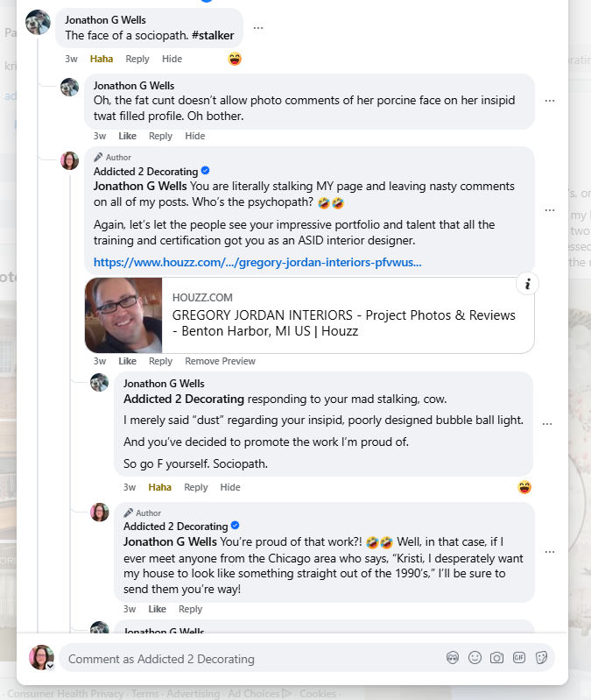Image resolution: width=591 pixels, height=700 pixels.
Task: Switch commenting profile via avatar dropdown arrow
Action: [51, 666]
